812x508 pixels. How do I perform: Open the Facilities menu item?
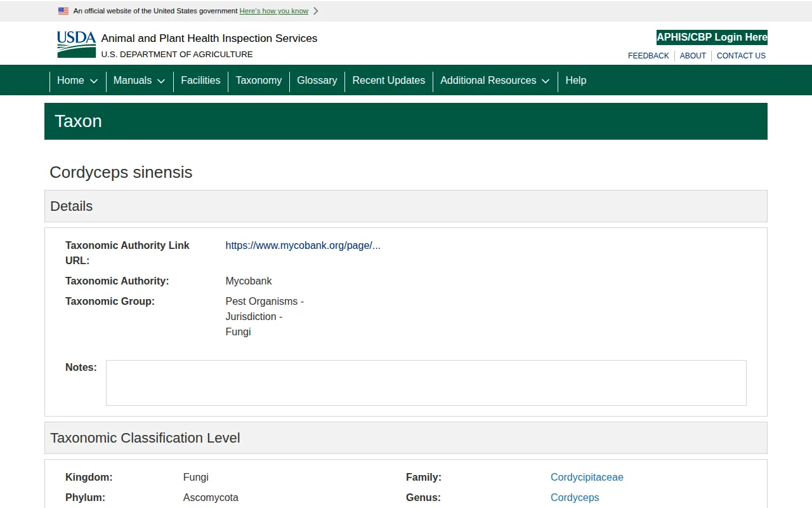(200, 81)
